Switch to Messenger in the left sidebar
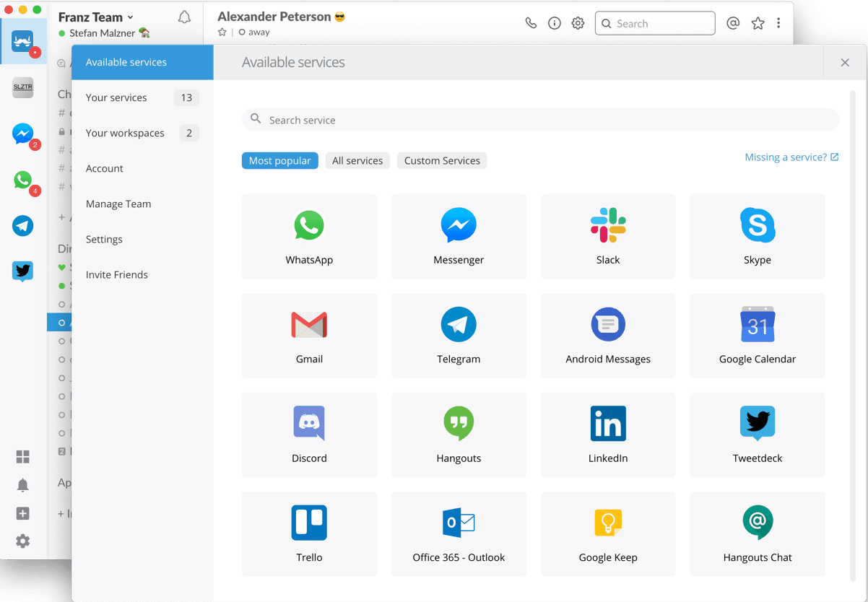Image resolution: width=868 pixels, height=602 pixels. pos(22,134)
